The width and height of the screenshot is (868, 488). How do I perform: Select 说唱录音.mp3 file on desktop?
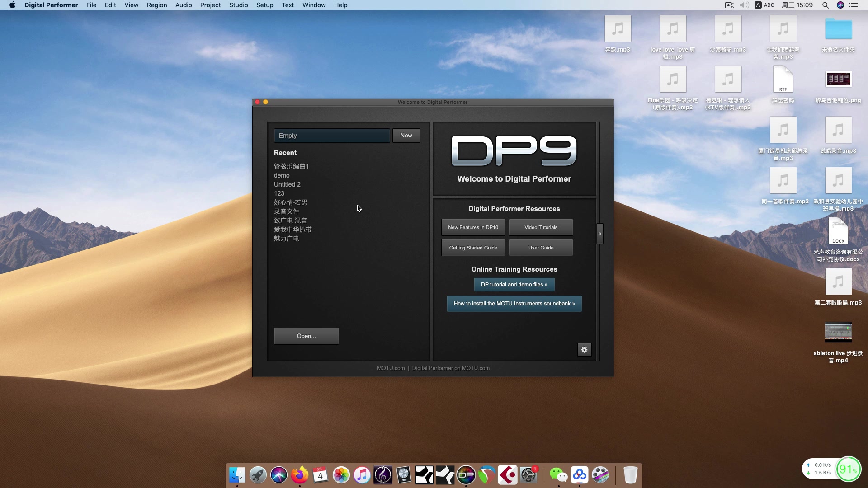click(x=838, y=130)
